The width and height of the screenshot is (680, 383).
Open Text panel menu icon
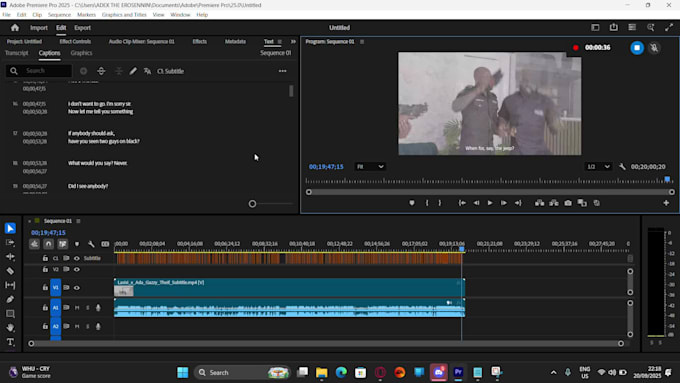[280, 42]
